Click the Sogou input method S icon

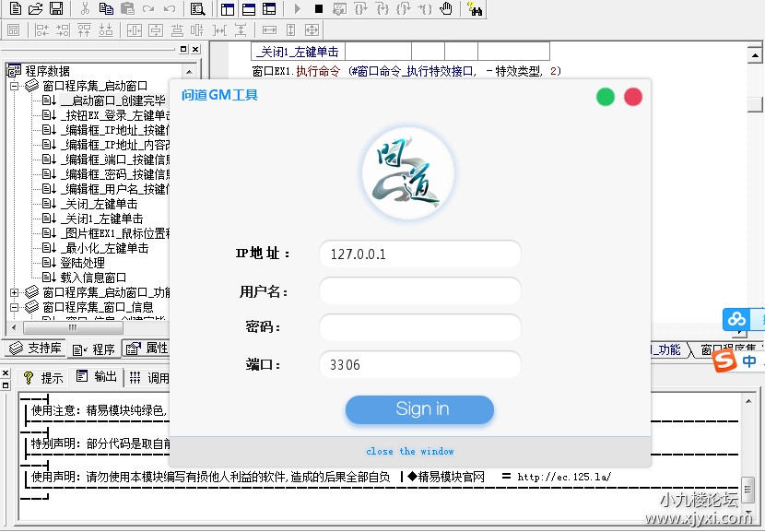tap(725, 361)
